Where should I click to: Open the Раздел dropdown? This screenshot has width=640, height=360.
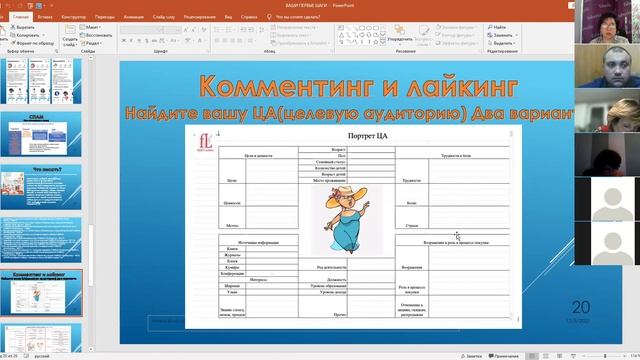click(x=91, y=43)
